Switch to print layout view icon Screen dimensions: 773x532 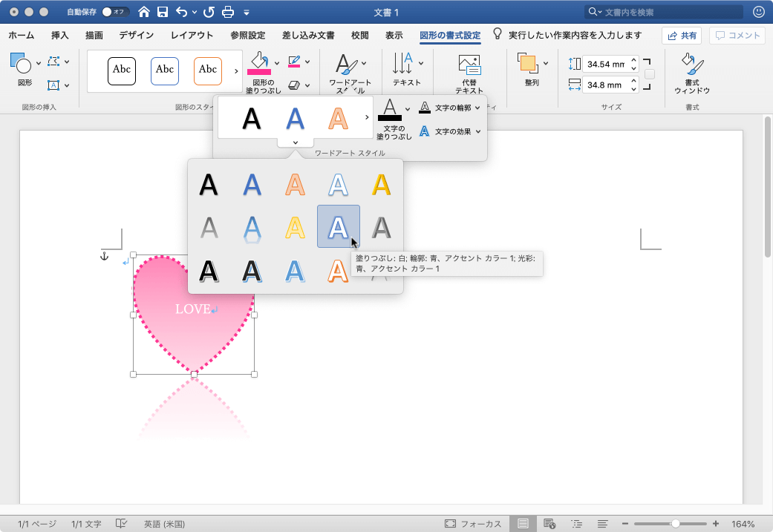pos(523,524)
